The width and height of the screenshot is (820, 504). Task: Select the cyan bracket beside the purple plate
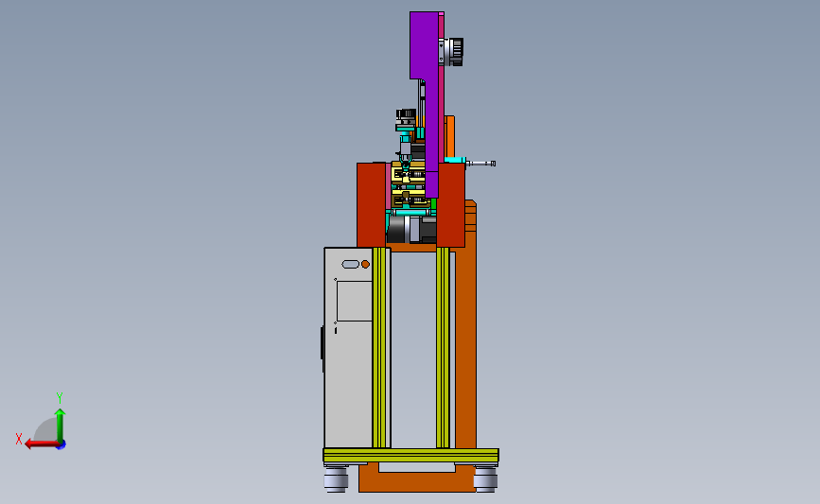click(454, 160)
